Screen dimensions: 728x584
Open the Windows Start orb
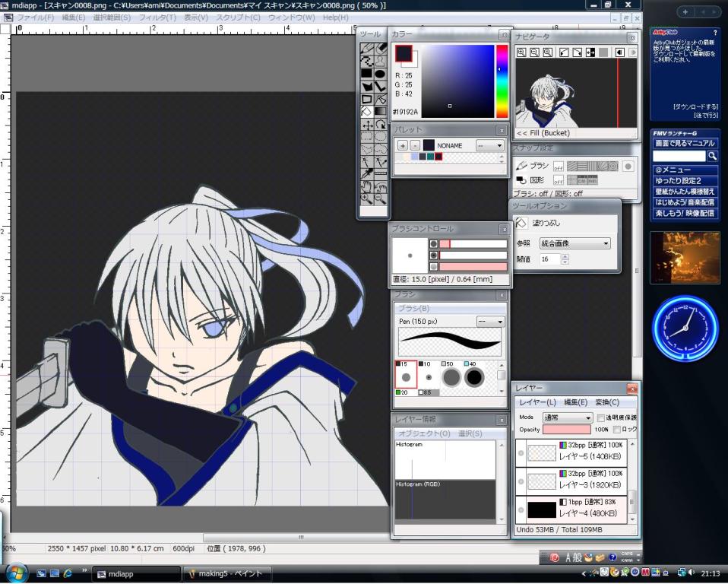tap(17, 572)
